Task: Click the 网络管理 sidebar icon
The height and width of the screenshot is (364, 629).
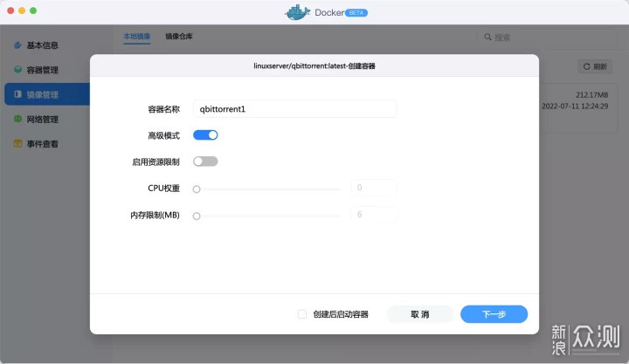Action: coord(17,119)
